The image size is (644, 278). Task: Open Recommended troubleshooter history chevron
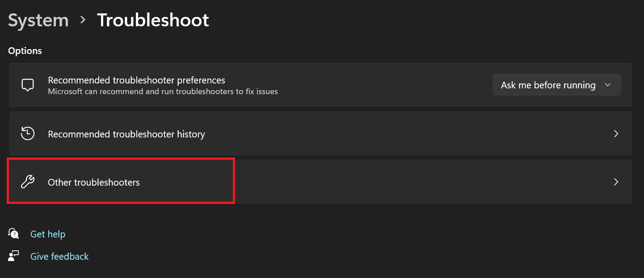[x=616, y=133]
